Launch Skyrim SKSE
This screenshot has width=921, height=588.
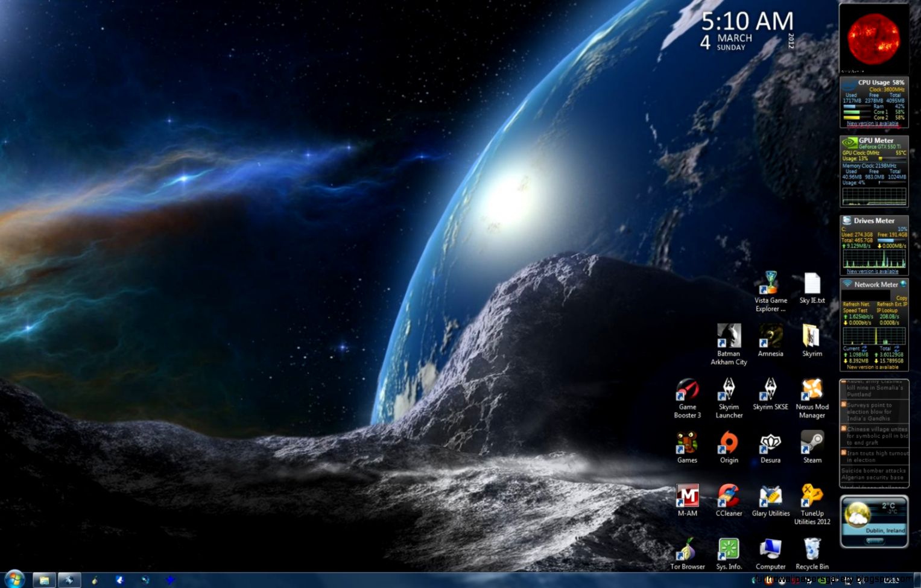[x=770, y=392]
